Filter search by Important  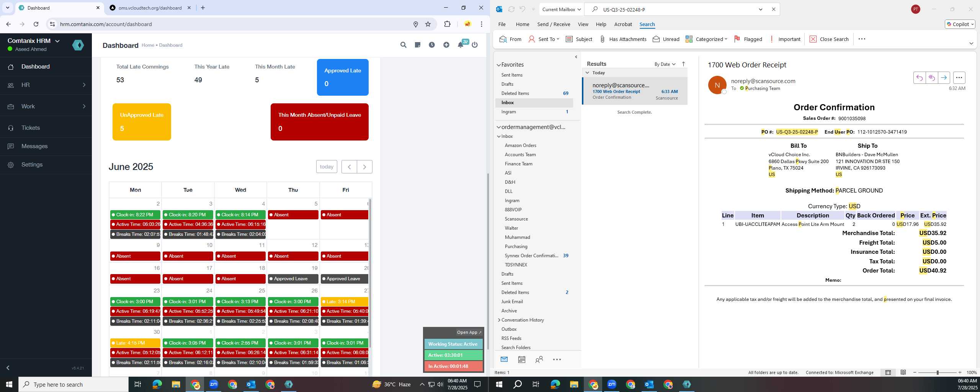(x=784, y=39)
